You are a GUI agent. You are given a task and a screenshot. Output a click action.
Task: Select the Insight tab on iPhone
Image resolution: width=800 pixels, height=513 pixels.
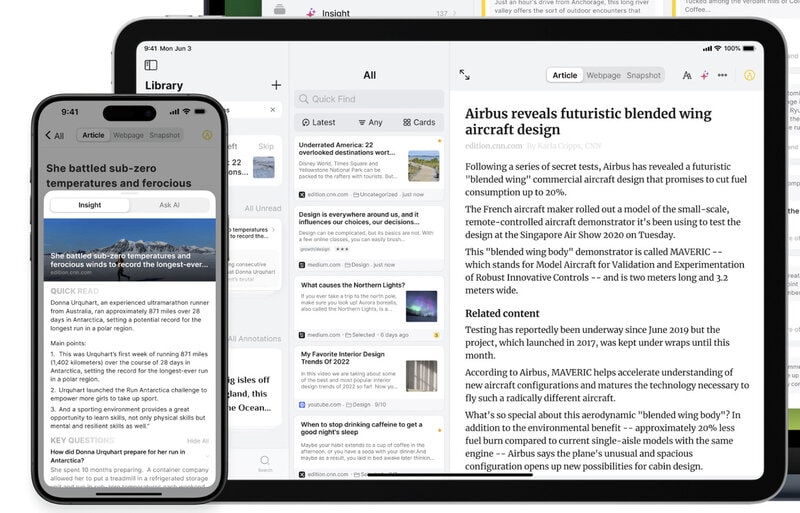[90, 205]
